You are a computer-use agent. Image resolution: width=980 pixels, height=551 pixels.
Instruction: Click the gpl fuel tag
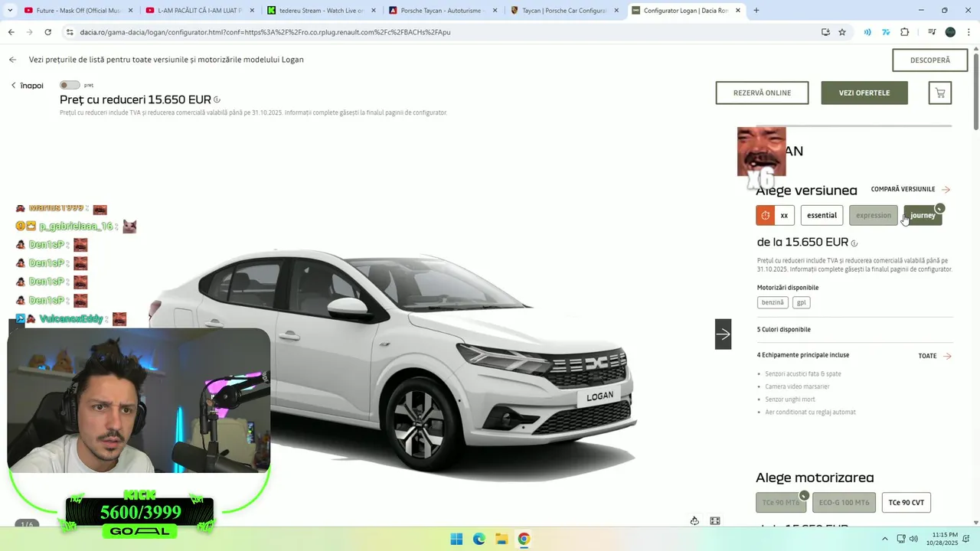click(801, 302)
